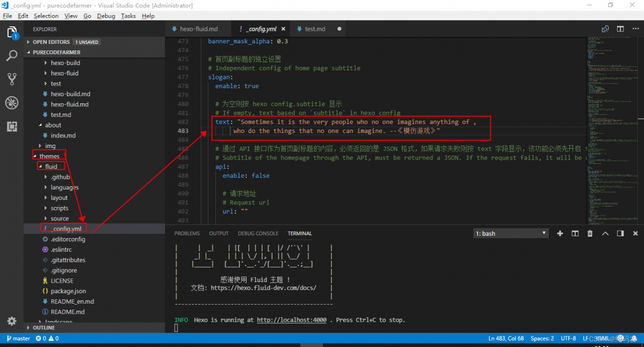Click the master branch indicator

(x=18, y=338)
